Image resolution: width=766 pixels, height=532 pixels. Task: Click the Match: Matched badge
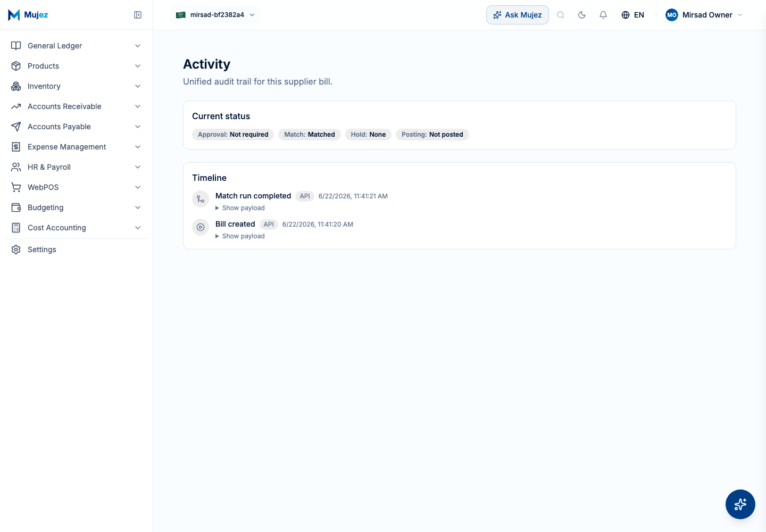point(310,135)
